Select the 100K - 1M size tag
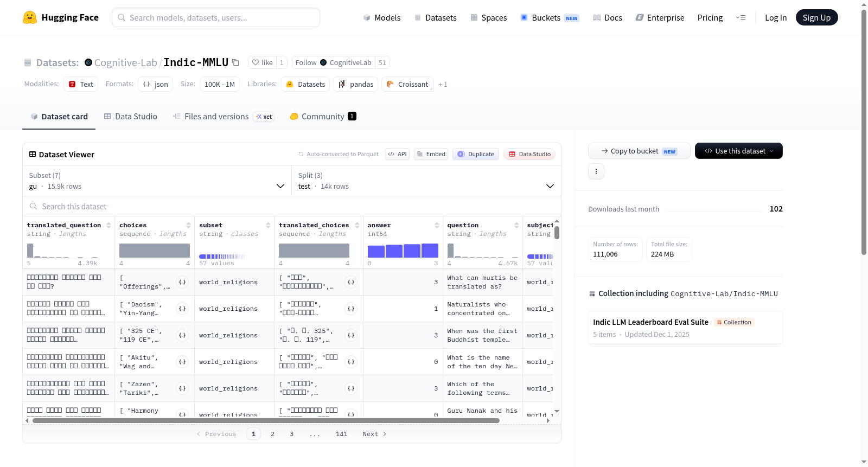Viewport: 868px width, 467px height. point(219,84)
